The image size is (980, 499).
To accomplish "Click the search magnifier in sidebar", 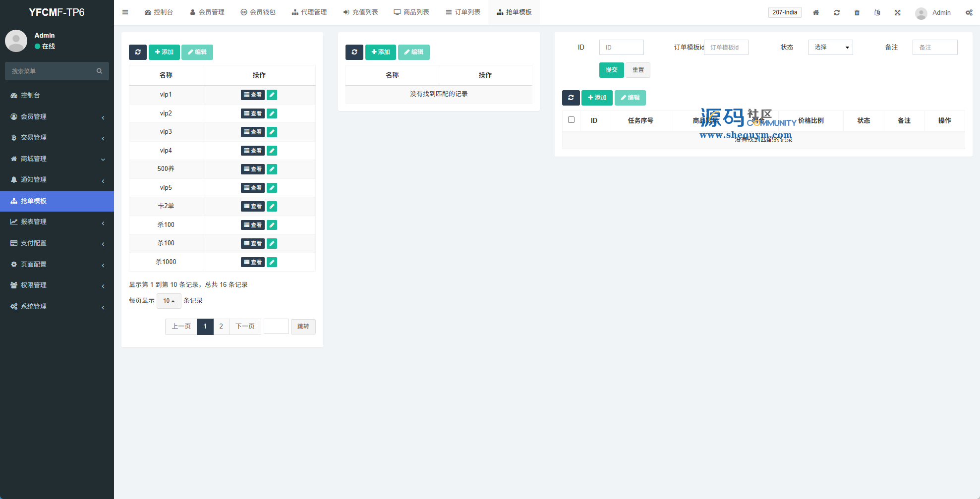I will click(x=99, y=71).
